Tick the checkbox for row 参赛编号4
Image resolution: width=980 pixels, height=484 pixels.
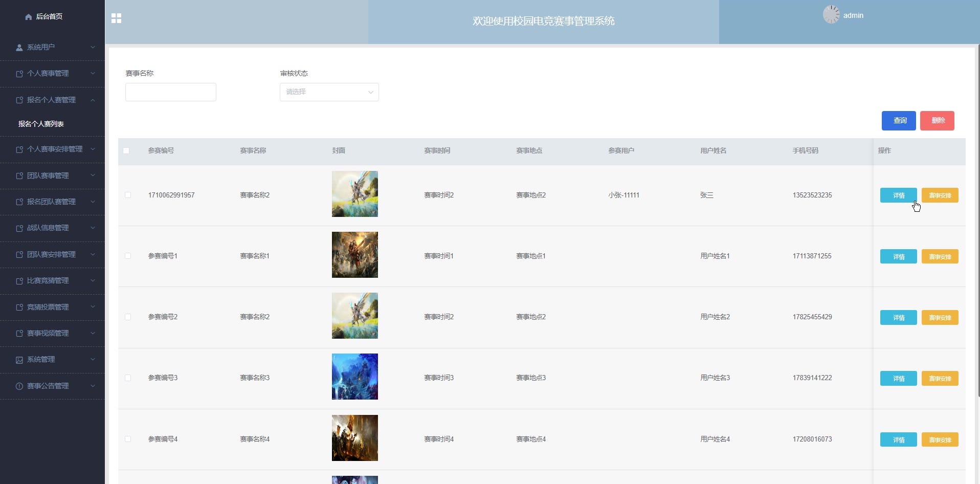[x=128, y=439]
